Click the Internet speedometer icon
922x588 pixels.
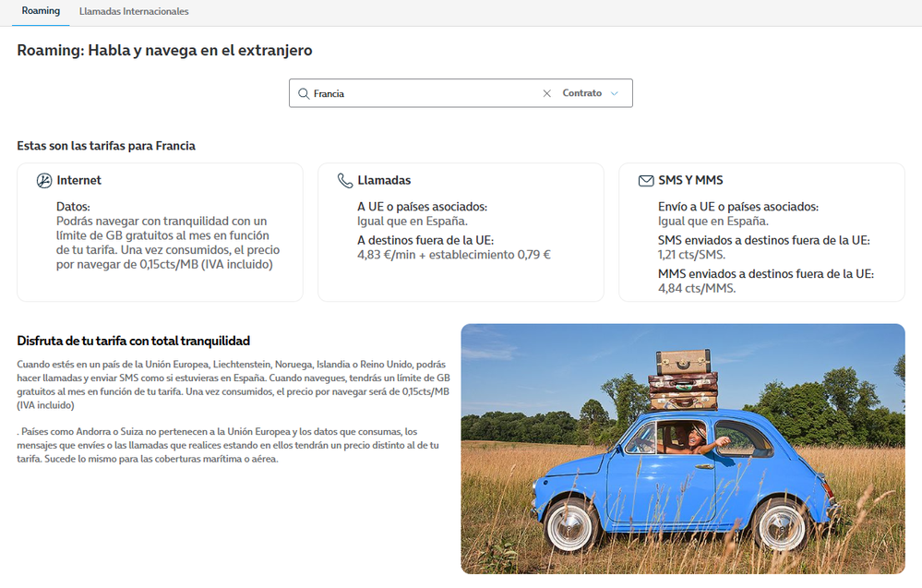tap(43, 181)
